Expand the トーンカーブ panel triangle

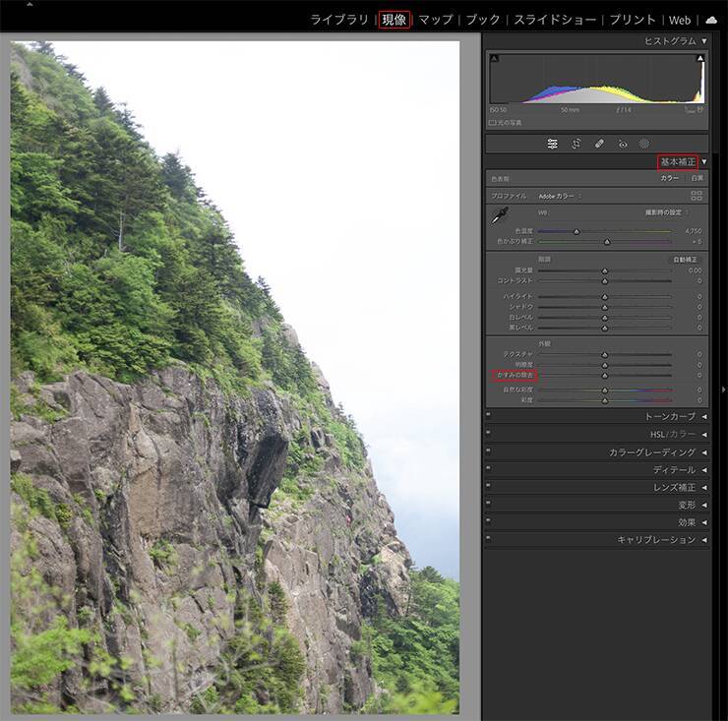[x=704, y=417]
